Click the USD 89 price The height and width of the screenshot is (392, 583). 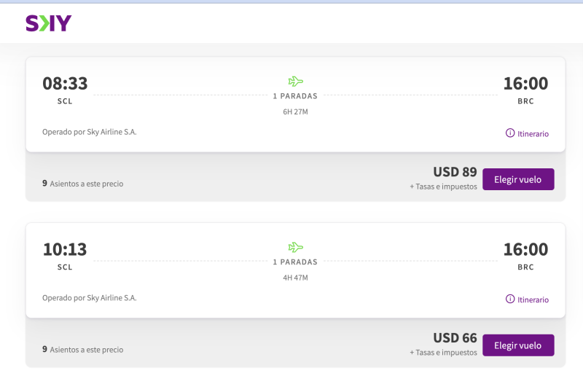point(455,172)
